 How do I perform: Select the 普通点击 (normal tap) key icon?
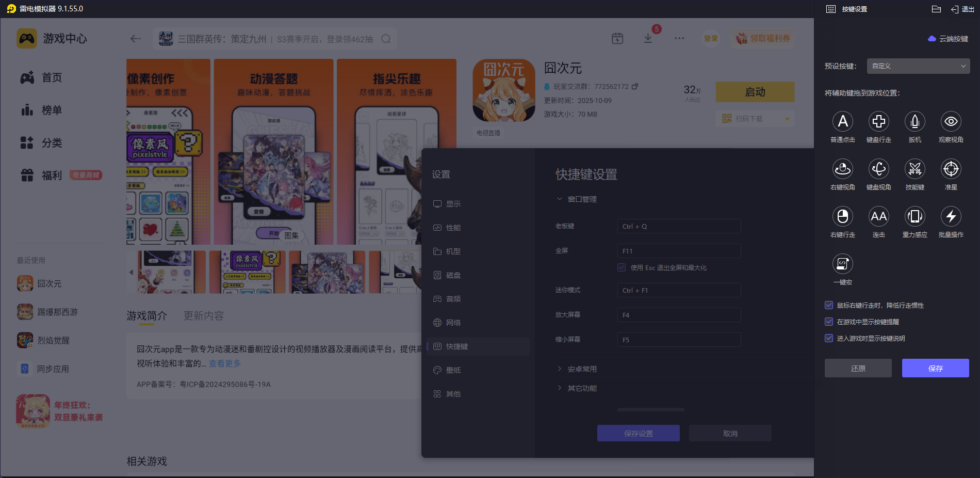tap(843, 122)
